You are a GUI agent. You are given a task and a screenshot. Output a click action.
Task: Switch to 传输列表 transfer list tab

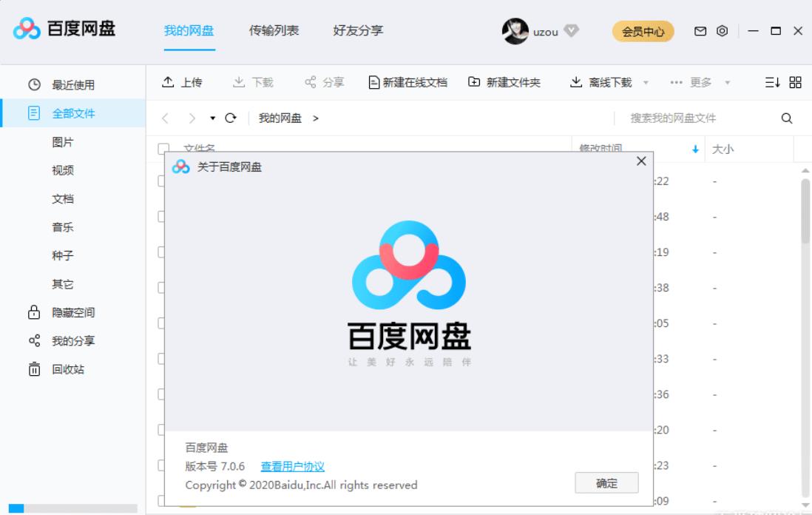pyautogui.click(x=274, y=30)
